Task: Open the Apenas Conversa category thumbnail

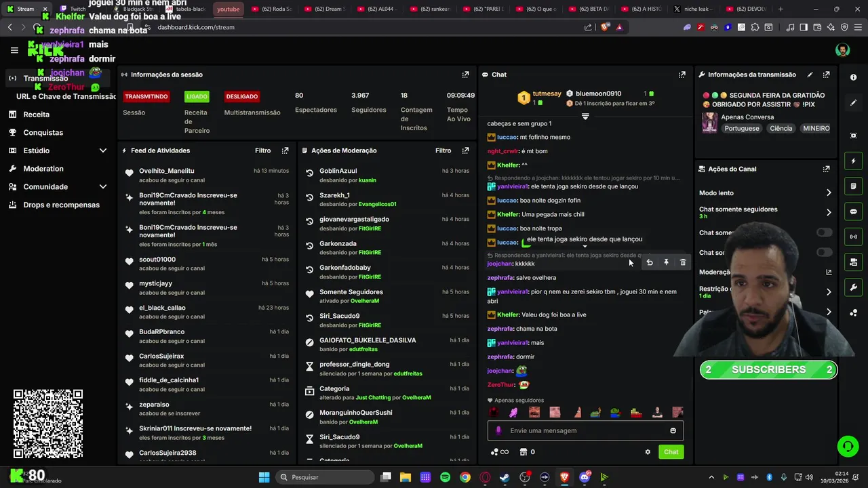Action: (x=709, y=123)
